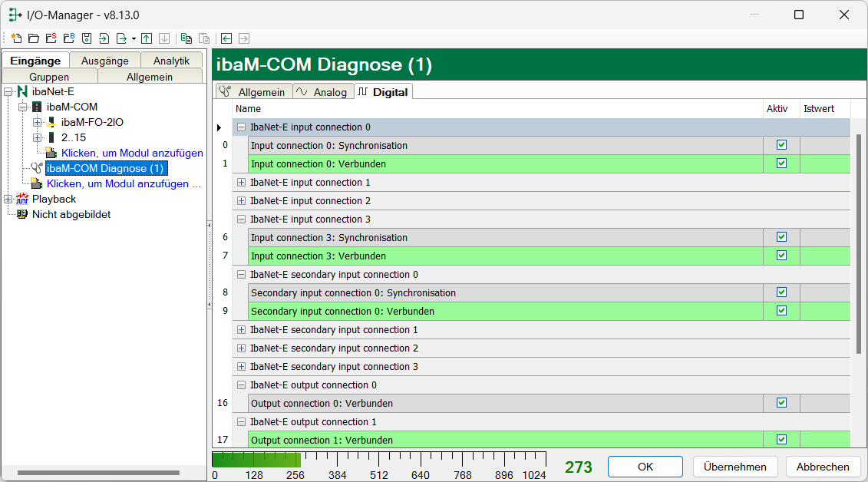Import configuration with the arrow-into-page icon
Viewport: 868px width, 482px height.
coord(104,38)
